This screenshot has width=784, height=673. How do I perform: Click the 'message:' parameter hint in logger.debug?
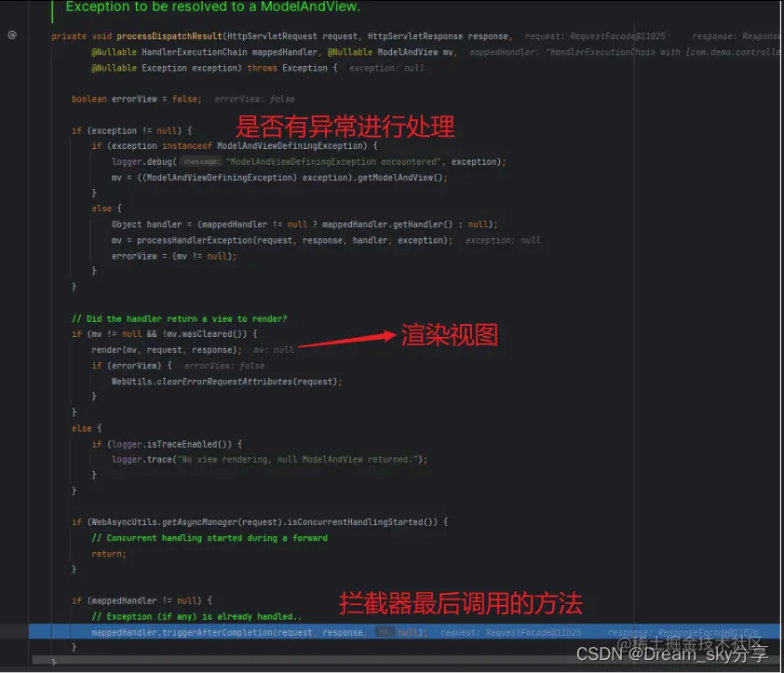tap(200, 161)
